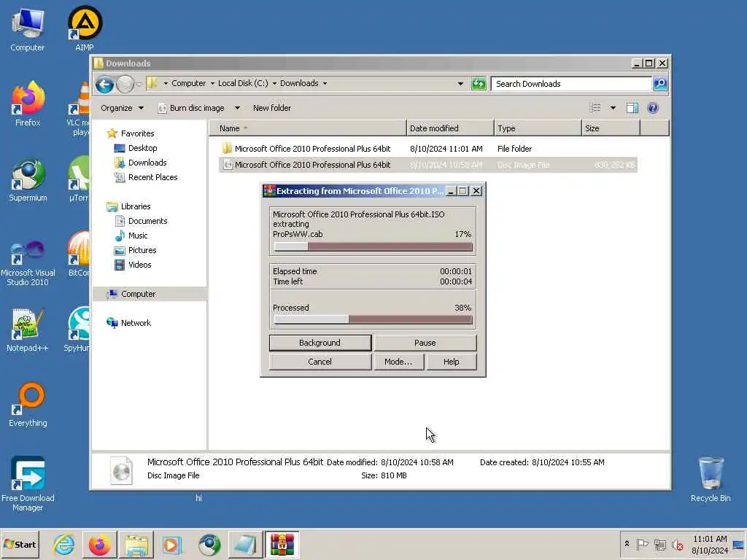This screenshot has width=747, height=560.
Task: Open Free Download Manager shortcut
Action: pyautogui.click(x=28, y=484)
